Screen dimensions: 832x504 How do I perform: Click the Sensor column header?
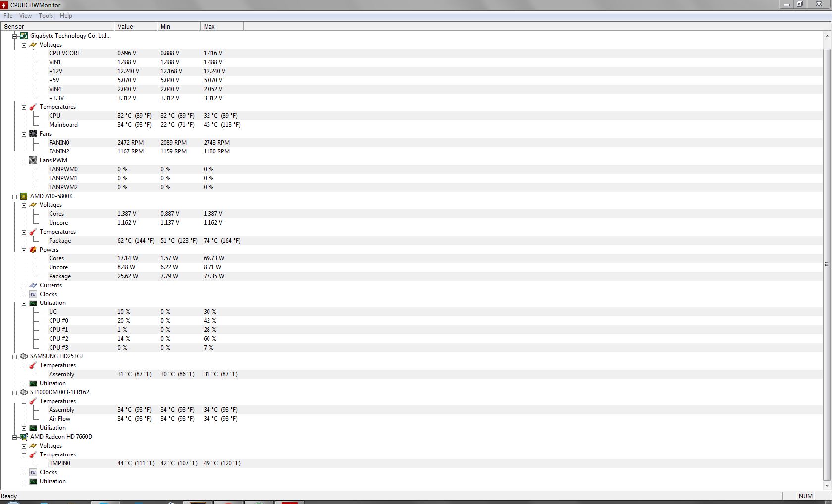click(x=57, y=27)
